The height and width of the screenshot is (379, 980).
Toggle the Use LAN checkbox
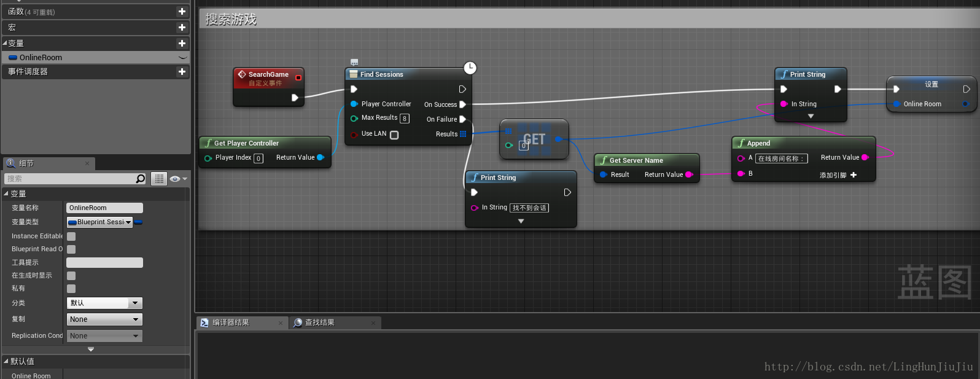tap(394, 135)
